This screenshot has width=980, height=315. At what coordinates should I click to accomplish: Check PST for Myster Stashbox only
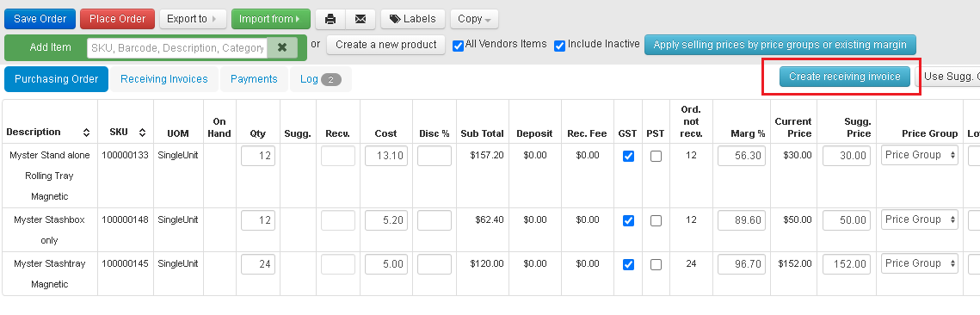[656, 220]
